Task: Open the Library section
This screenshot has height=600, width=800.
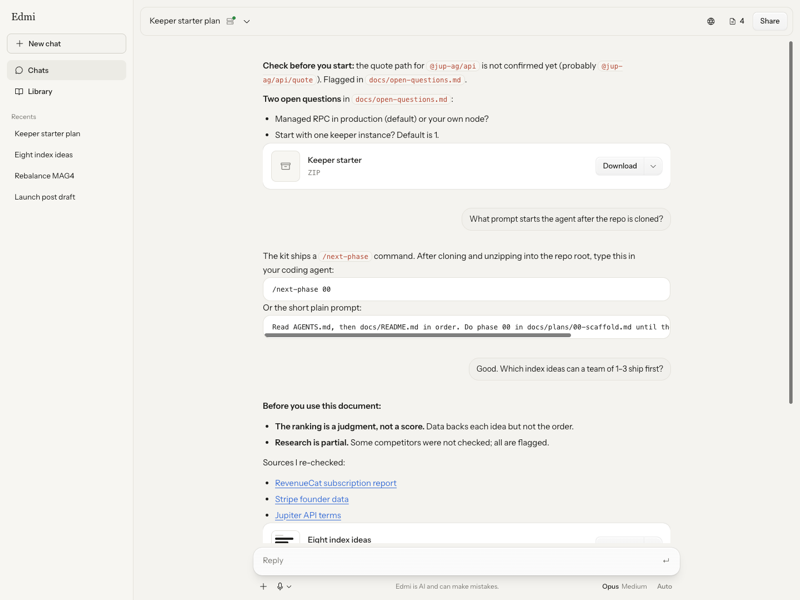Action: (x=66, y=91)
